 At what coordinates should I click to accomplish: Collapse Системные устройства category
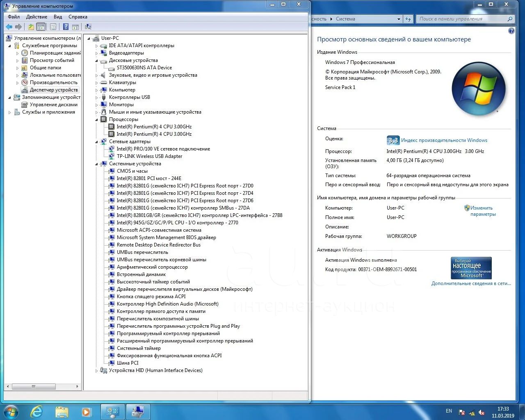tap(96, 164)
